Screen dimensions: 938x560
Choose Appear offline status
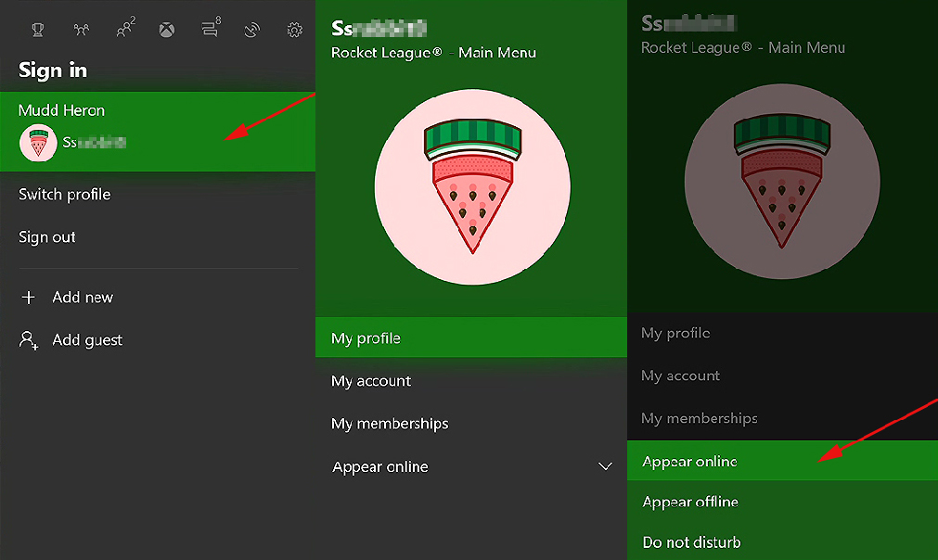click(782, 502)
